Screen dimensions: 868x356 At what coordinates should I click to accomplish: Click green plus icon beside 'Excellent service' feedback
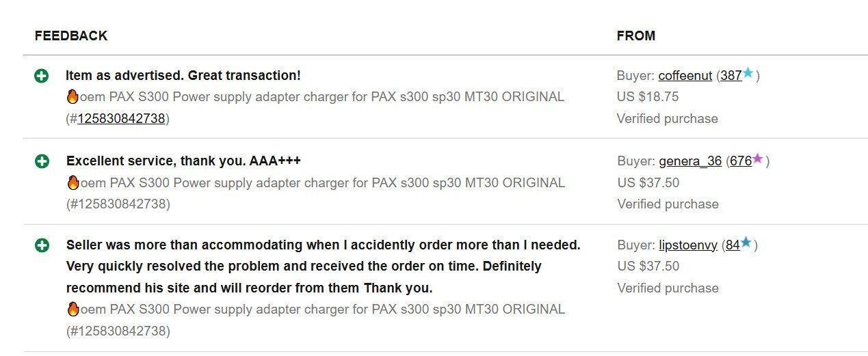[x=41, y=161]
